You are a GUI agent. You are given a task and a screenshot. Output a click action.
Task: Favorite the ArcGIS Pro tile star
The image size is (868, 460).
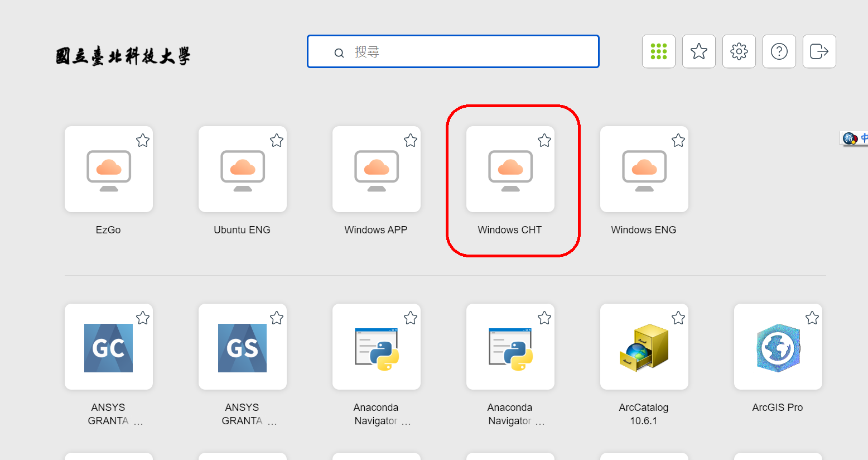(x=812, y=318)
